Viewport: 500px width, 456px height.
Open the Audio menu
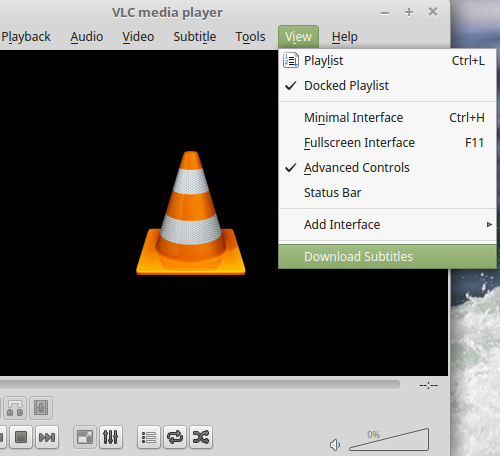pyautogui.click(x=87, y=37)
